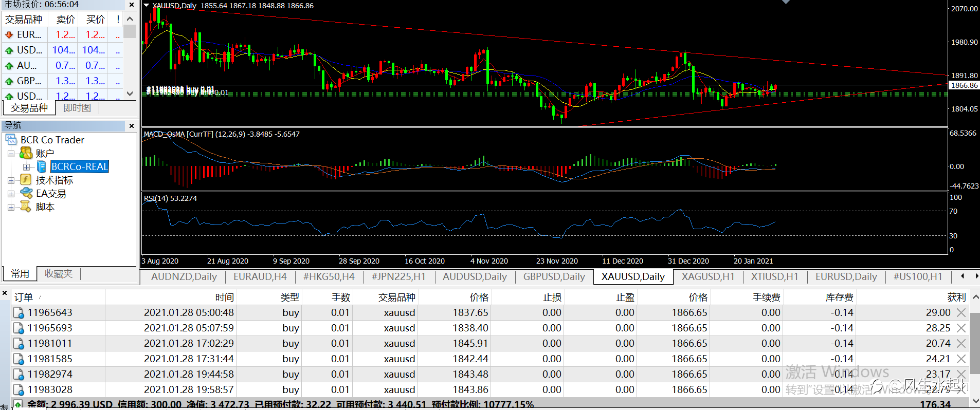Click the Accounts (账户) folder icon
The width and height of the screenshot is (980, 410).
26,153
